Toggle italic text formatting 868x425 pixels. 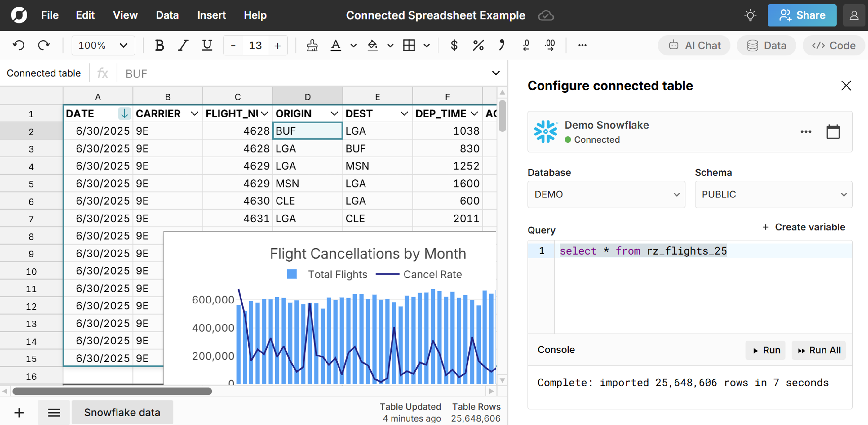tap(183, 45)
